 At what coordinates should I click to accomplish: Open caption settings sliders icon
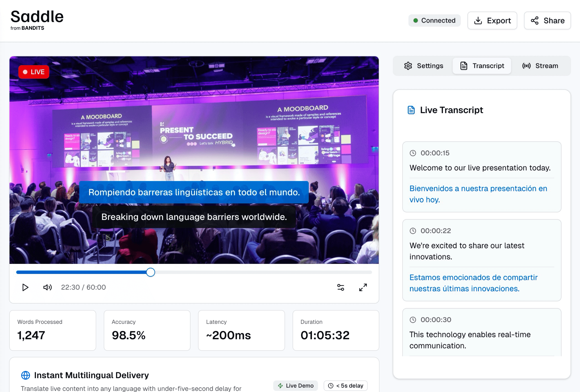coord(341,287)
